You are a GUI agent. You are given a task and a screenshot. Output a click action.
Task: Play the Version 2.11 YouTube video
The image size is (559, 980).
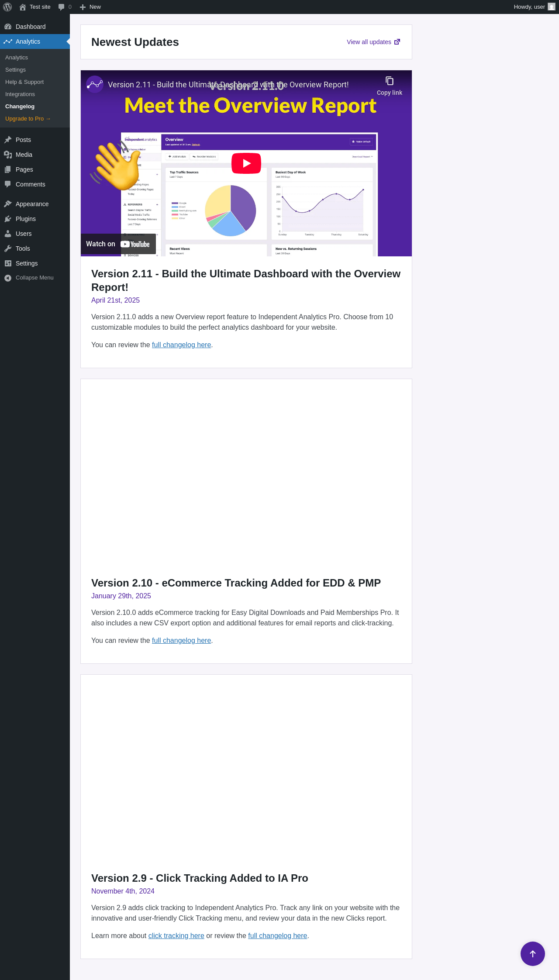pos(246,163)
